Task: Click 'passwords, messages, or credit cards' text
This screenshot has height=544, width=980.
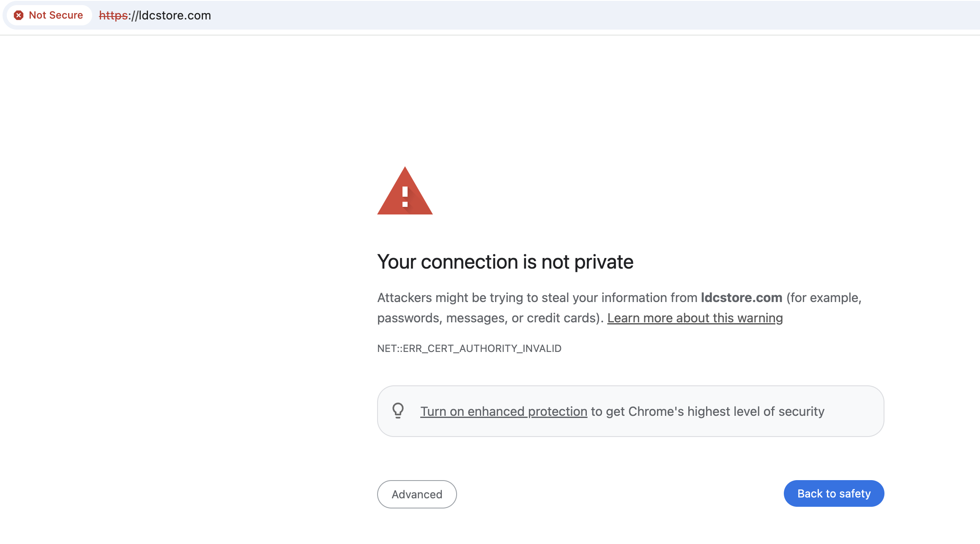Action: 486,318
